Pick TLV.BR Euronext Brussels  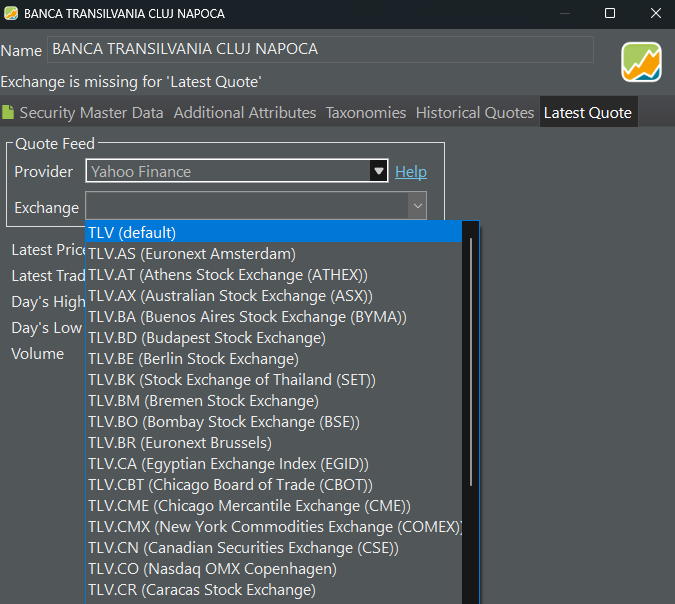coord(273,443)
